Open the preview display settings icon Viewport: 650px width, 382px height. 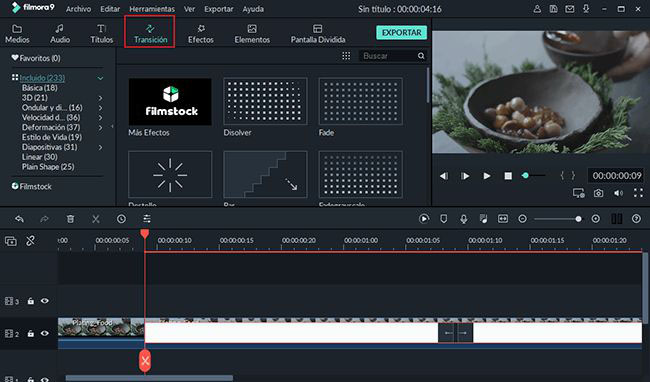(578, 193)
